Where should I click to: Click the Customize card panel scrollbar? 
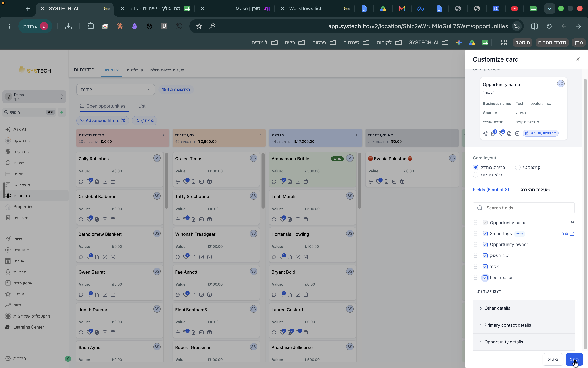(585, 214)
